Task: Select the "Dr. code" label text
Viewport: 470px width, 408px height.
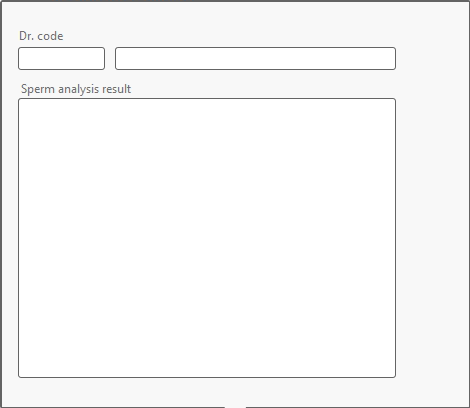Action: point(41,36)
